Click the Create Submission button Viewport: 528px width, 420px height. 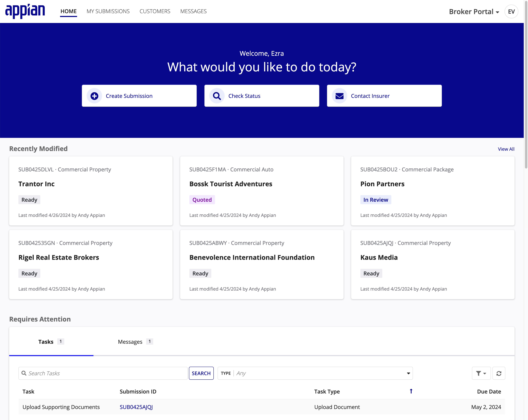(139, 96)
